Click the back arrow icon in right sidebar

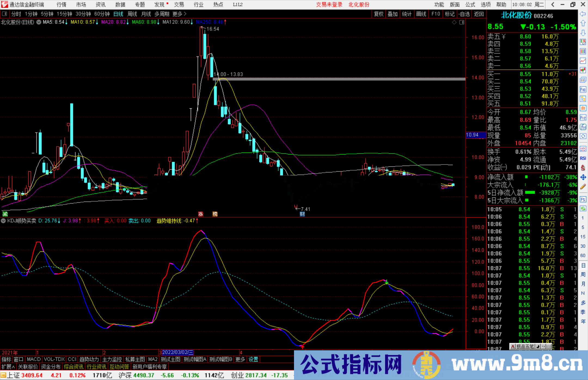(x=583, y=14)
